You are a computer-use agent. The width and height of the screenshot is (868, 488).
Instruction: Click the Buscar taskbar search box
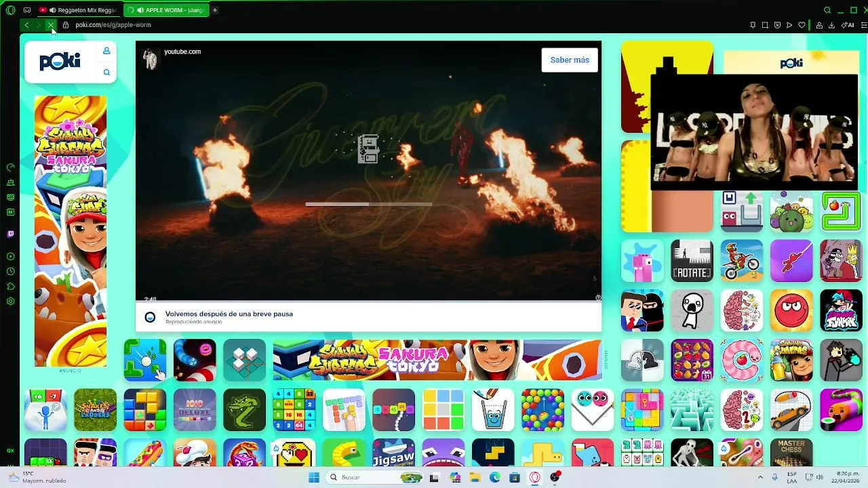click(375, 477)
